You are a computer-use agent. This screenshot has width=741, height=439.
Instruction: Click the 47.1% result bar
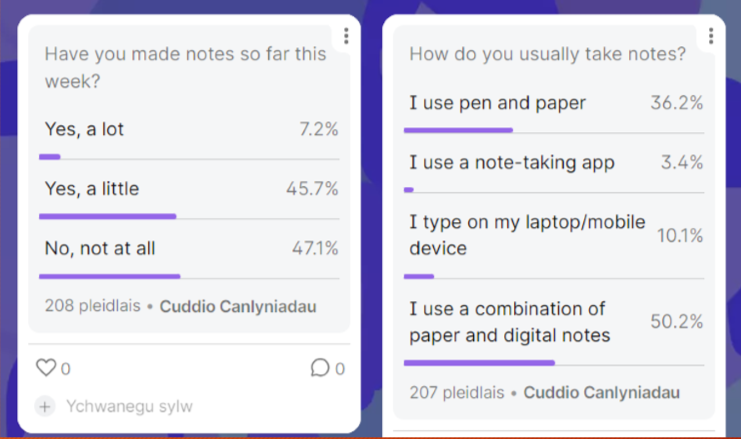point(110,276)
